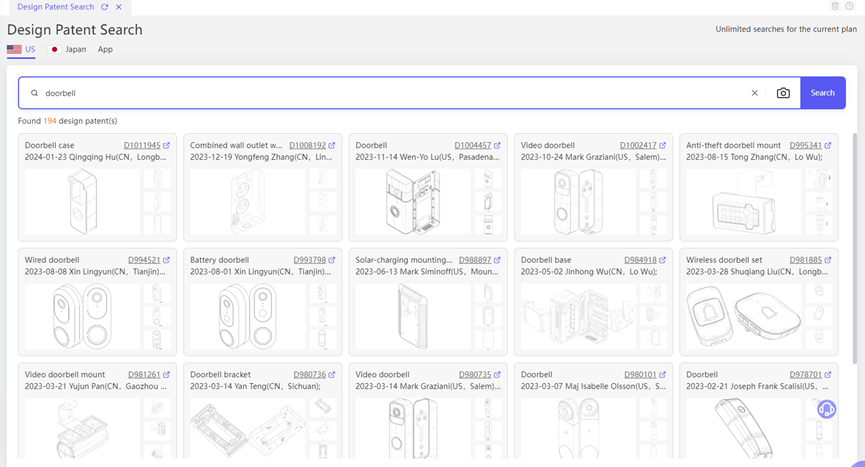Click the trash icon at top right

836,7
